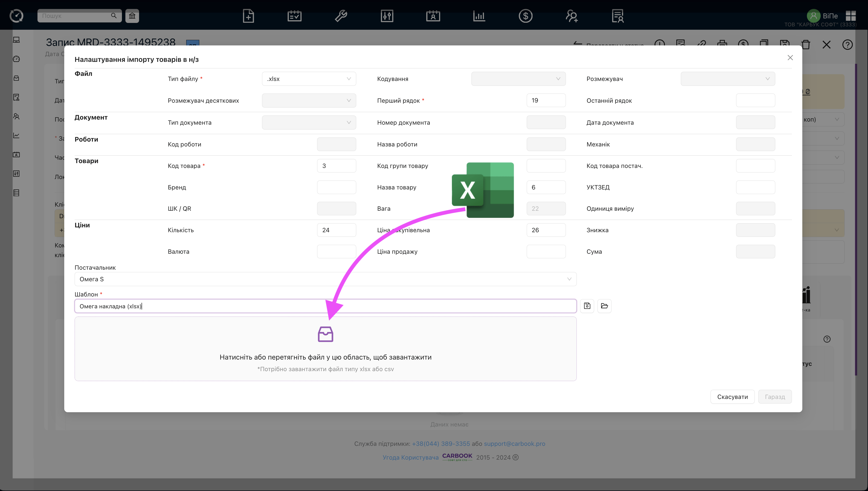The image size is (868, 491).
Task: Open the bar chart reports icon in header
Action: point(479,16)
